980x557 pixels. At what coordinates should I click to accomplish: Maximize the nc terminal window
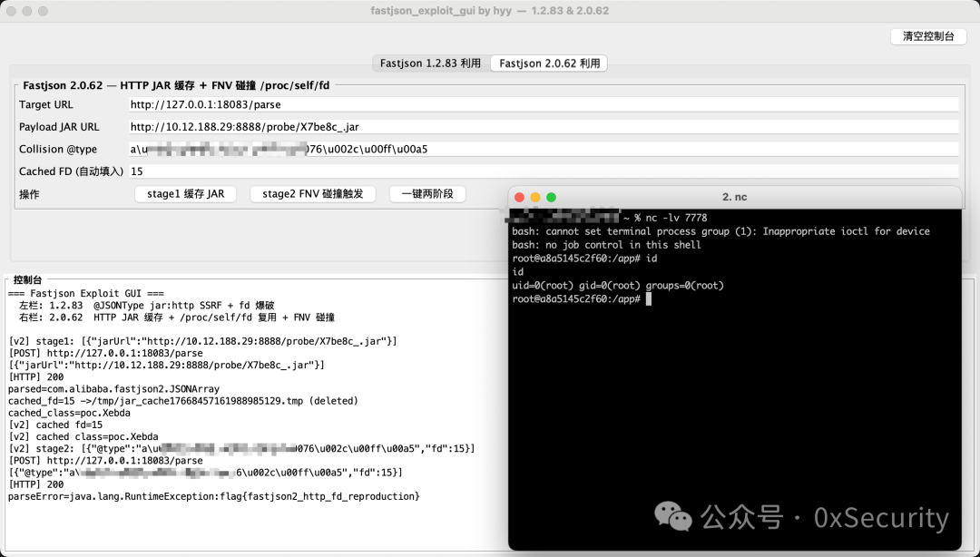click(x=552, y=197)
